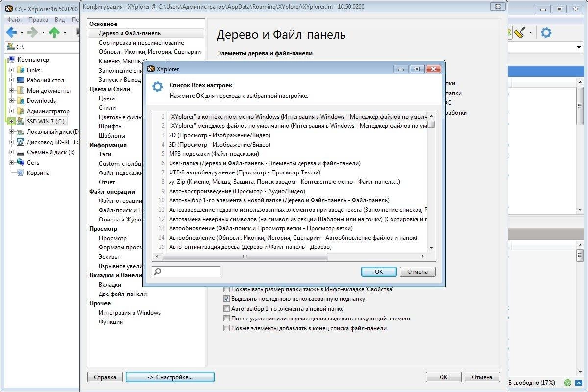Click Отмена in the Конфигурация window
This screenshot has width=588, height=392.
(482, 377)
